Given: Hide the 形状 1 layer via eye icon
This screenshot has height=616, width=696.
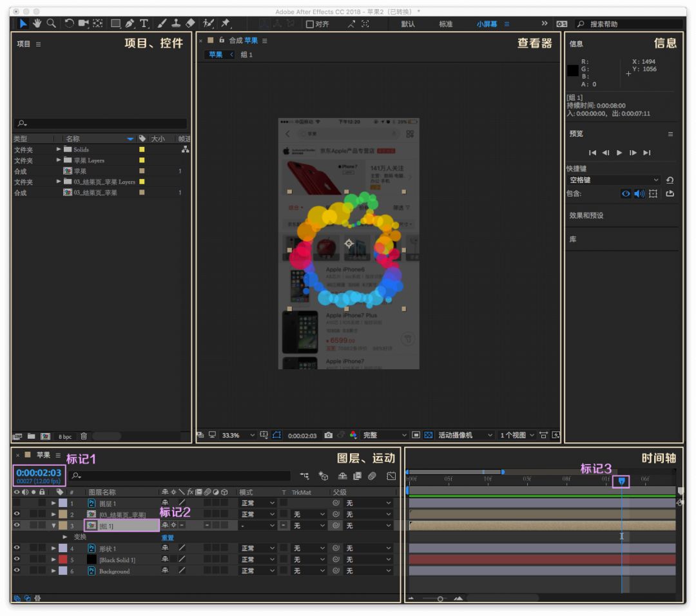Looking at the screenshot, I should [x=17, y=548].
